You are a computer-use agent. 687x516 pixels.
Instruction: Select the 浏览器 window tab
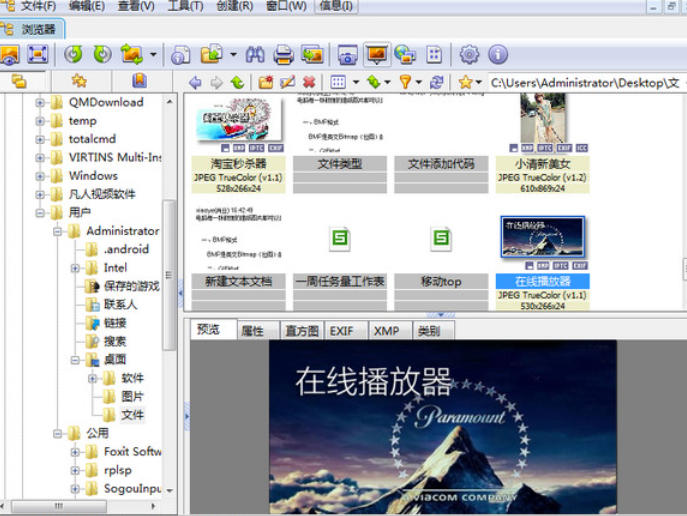[x=32, y=29]
